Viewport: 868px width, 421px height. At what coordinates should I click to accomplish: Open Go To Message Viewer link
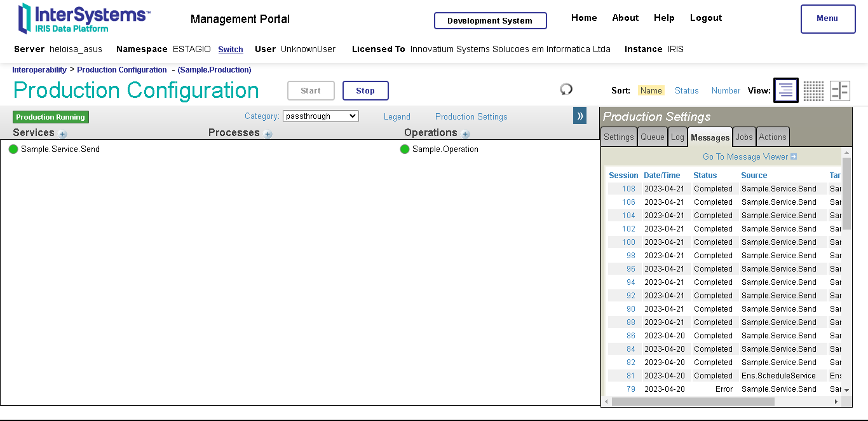[749, 156]
